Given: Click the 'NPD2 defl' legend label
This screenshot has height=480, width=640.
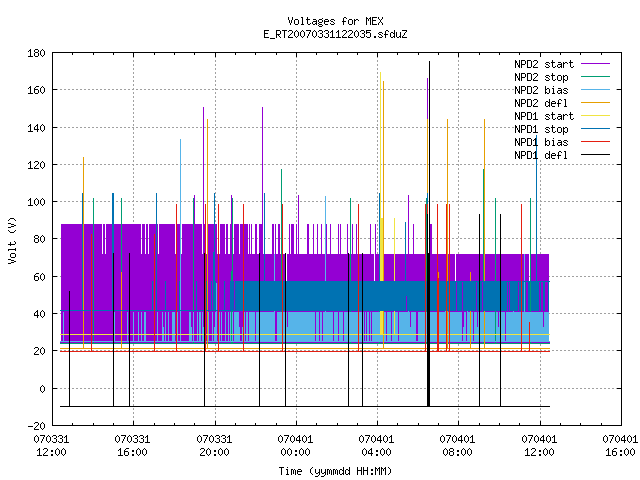Looking at the screenshot, I should tap(541, 103).
